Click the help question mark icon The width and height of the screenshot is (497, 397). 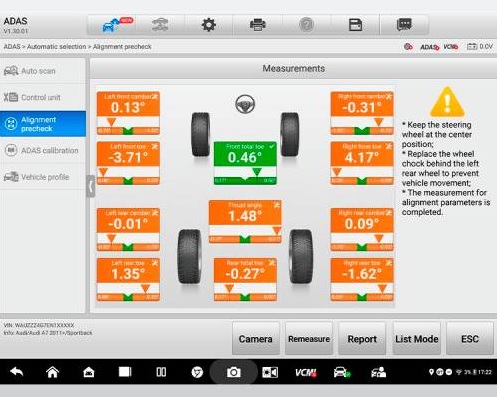(x=306, y=25)
